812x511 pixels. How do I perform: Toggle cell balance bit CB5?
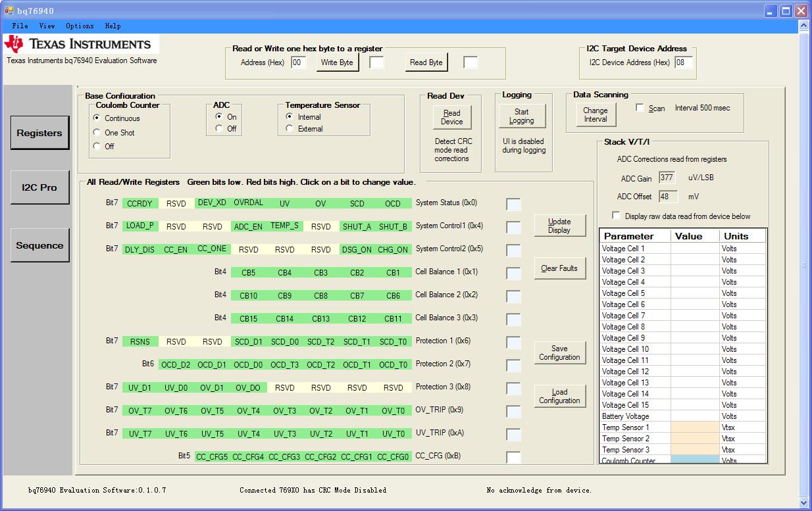(x=249, y=272)
